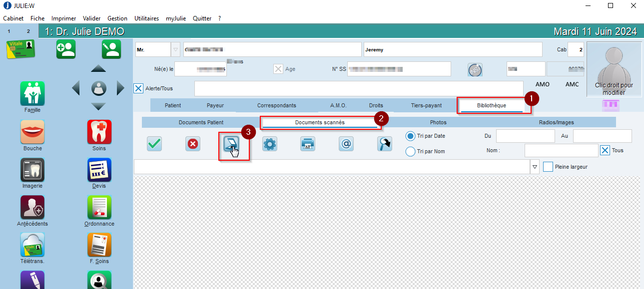Toggle the Alerte/Tous checkbox
Image resolution: width=644 pixels, height=289 pixels.
pos(138,88)
